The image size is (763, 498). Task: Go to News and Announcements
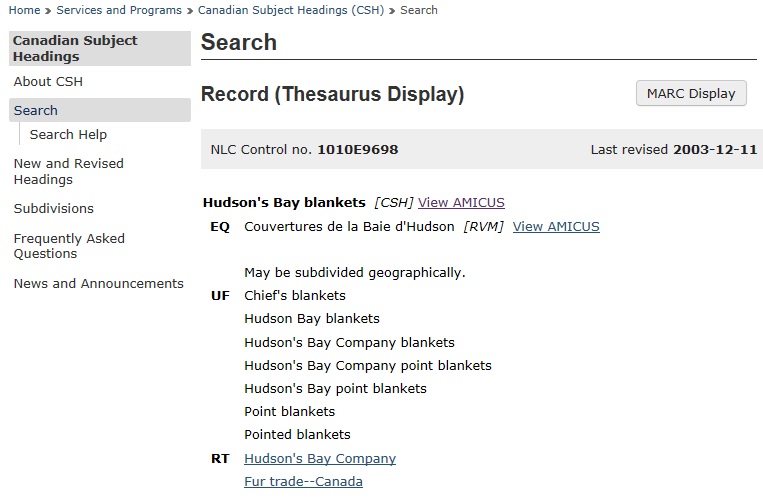[99, 283]
